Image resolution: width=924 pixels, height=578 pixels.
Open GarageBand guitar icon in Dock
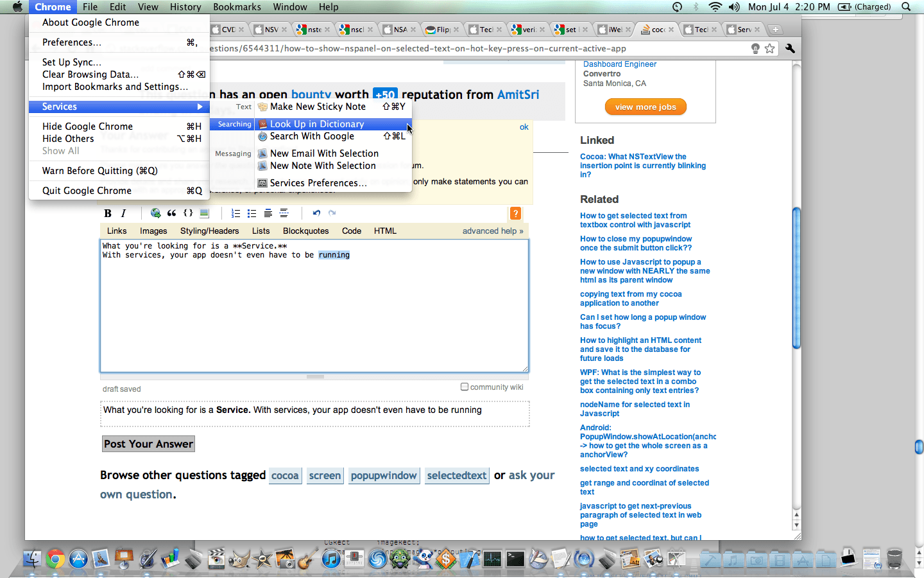coord(308,559)
